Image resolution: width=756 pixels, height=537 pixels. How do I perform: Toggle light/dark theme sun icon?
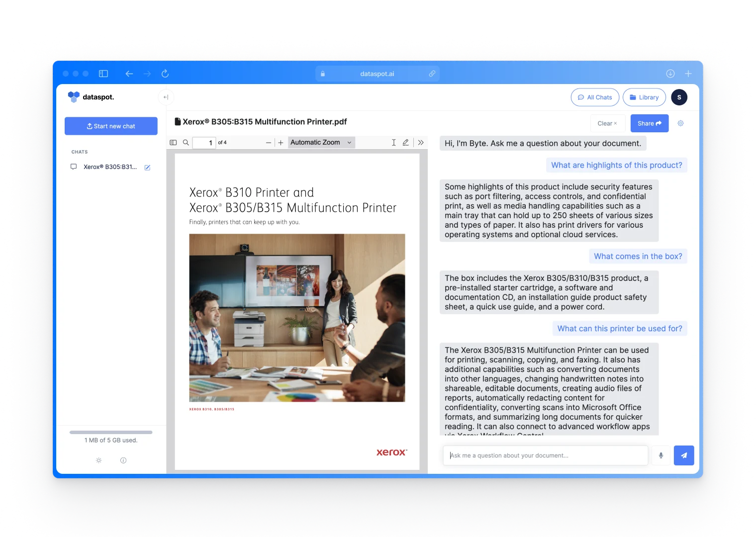tap(99, 460)
